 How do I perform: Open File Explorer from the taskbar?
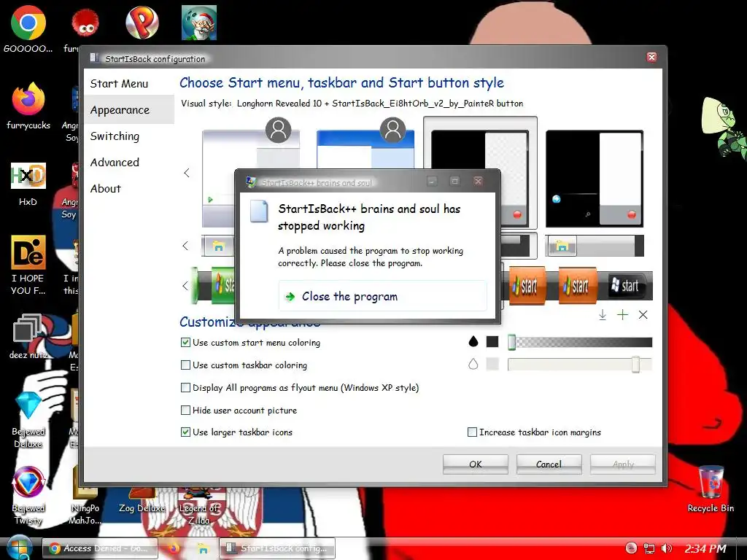pos(203,548)
